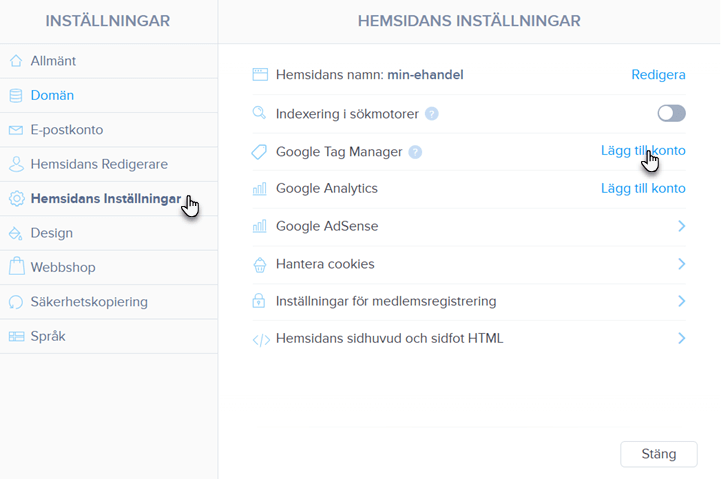Click the gear icon beside Hemsidans Inställningar

(17, 199)
